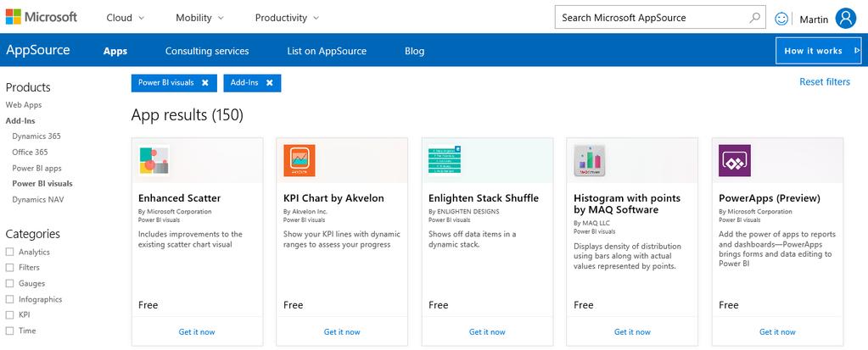Viewport: 868px width, 350px height.
Task: Check the Filters category
Action: [9, 268]
